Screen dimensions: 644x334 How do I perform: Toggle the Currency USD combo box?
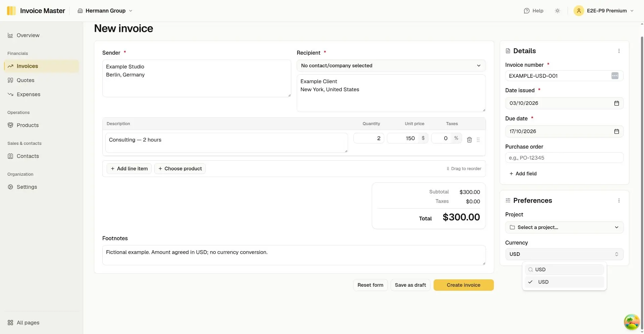coord(564,254)
